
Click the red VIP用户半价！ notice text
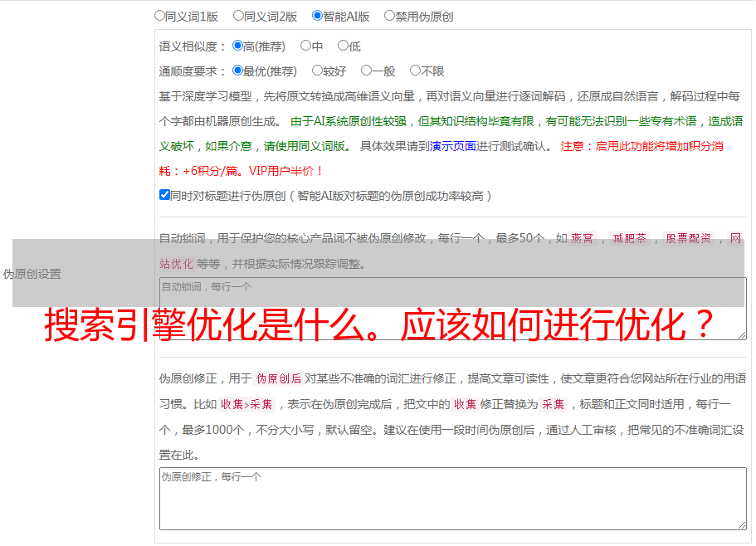point(286,171)
